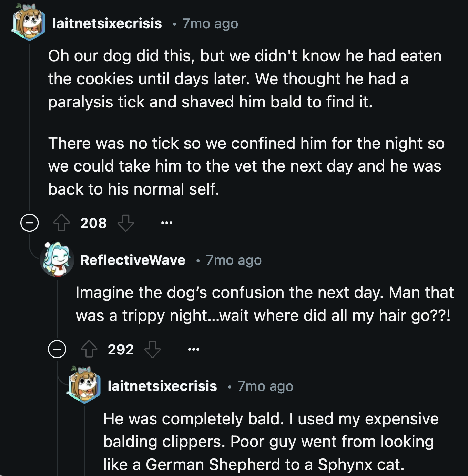The height and width of the screenshot is (476, 468).
Task: Collapse the top comment thread
Action: (29, 223)
